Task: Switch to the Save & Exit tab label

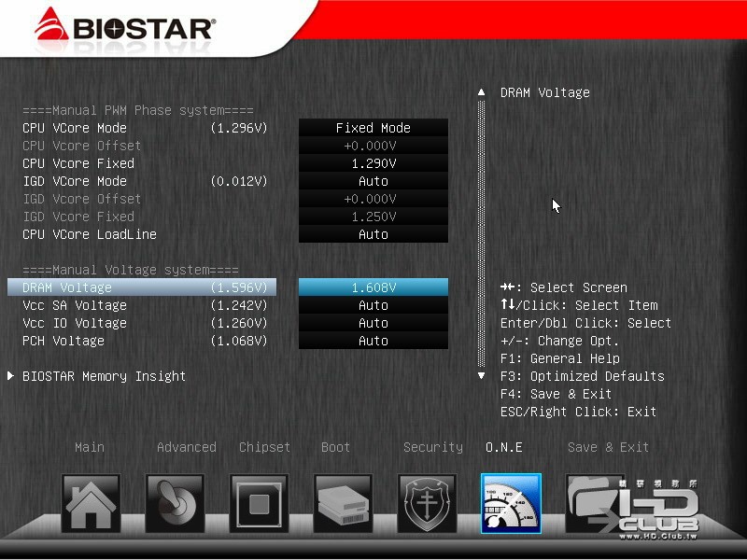Action: click(608, 447)
